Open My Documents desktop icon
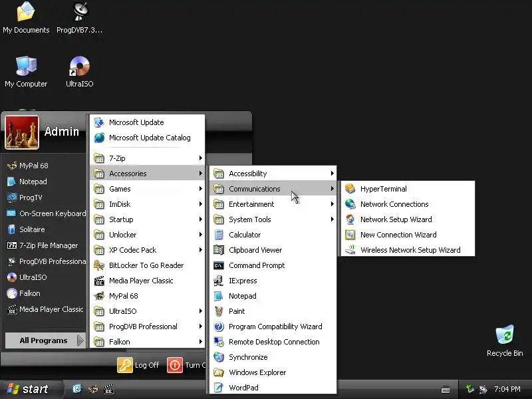 pyautogui.click(x=26, y=18)
